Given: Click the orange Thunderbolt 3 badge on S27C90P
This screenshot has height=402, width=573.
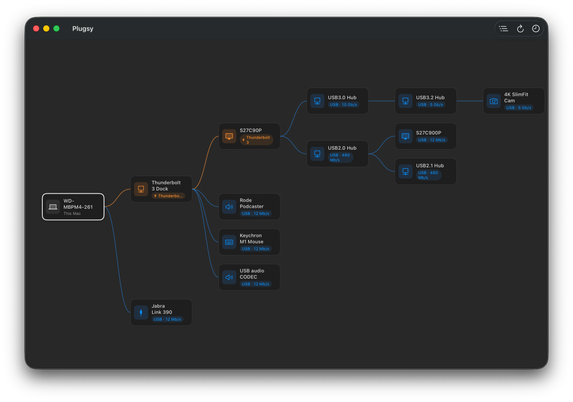Looking at the screenshot, I should (257, 140).
